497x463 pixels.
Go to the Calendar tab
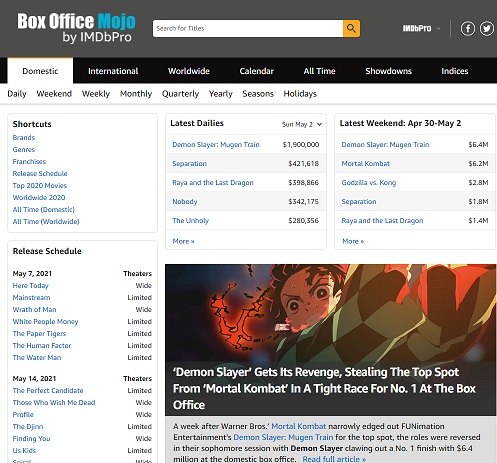tap(256, 71)
